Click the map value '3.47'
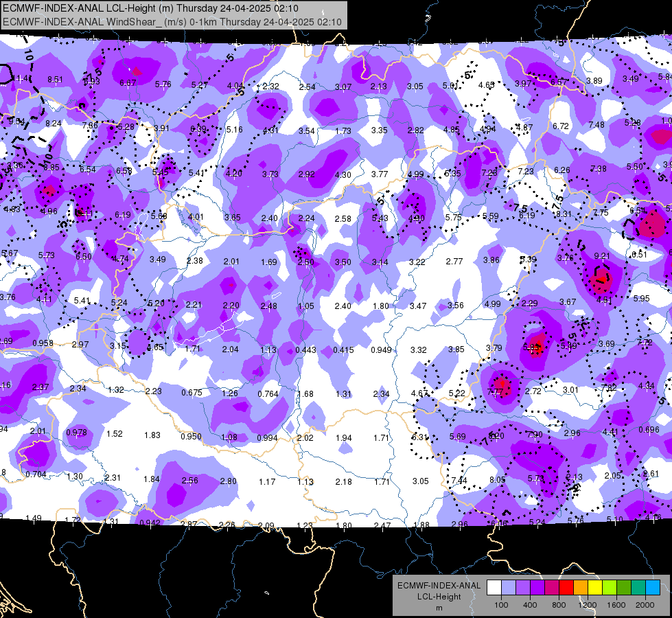Viewport: 672px width, 618px height. [418, 306]
